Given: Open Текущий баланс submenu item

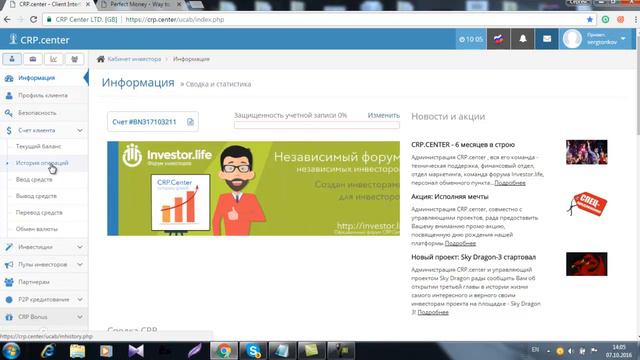Looking at the screenshot, I should click(39, 146).
